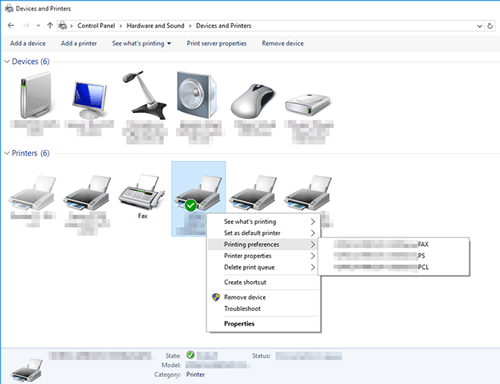500x384 pixels.
Task: Click Control Panel in the breadcrumb
Action: (96, 26)
